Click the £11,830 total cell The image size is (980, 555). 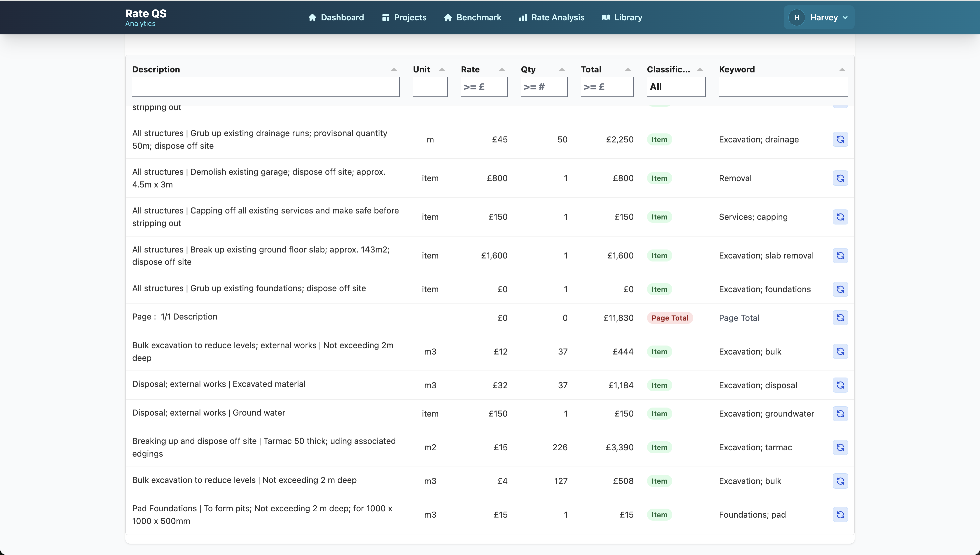pyautogui.click(x=618, y=318)
